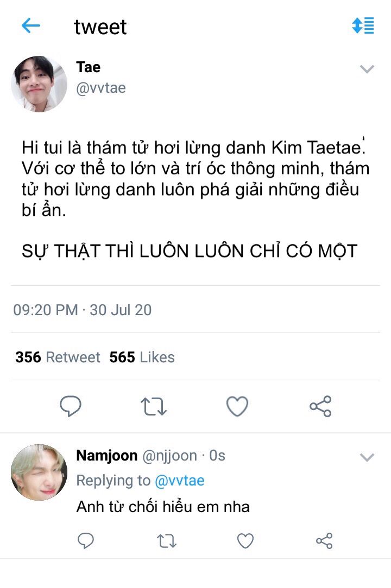Open the thread sort icon at top right
This screenshot has height=588, width=391.
(363, 25)
